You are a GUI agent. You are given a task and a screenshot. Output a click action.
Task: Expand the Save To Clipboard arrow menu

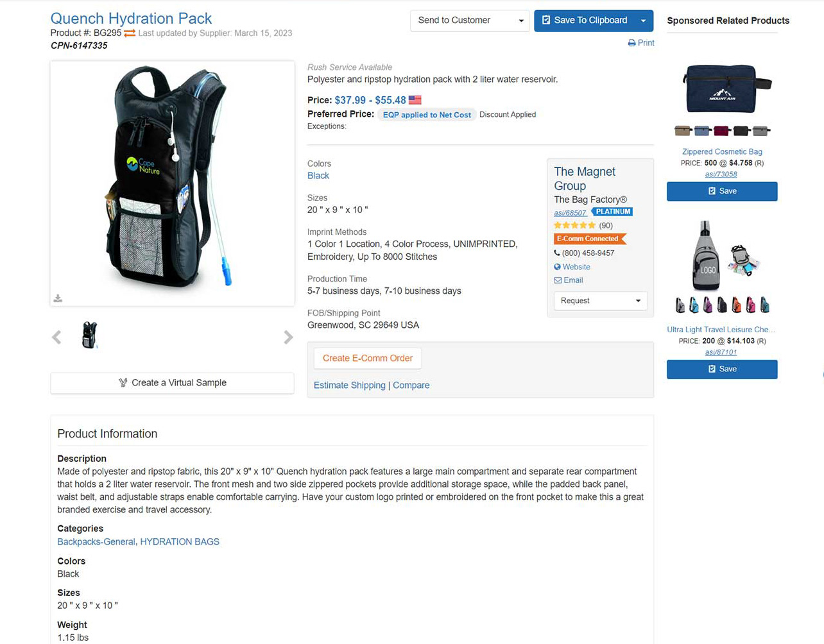pos(644,21)
